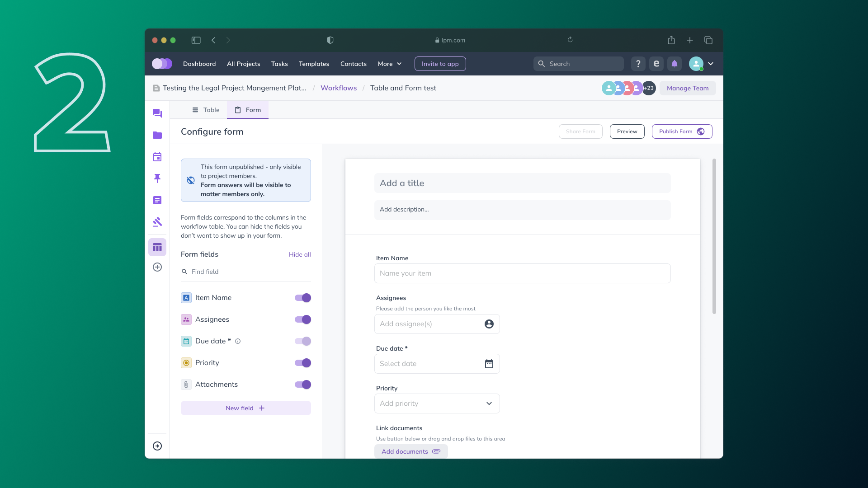
Task: Open Templates in navbar
Action: tap(314, 64)
